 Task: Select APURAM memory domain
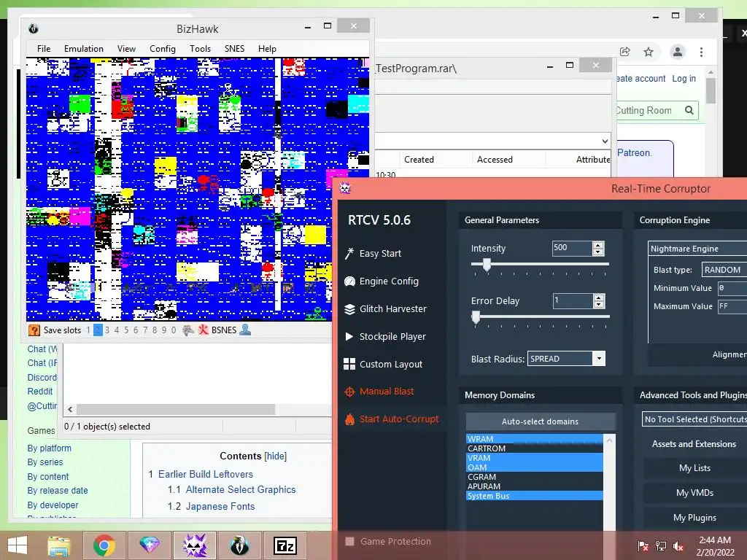click(x=535, y=486)
